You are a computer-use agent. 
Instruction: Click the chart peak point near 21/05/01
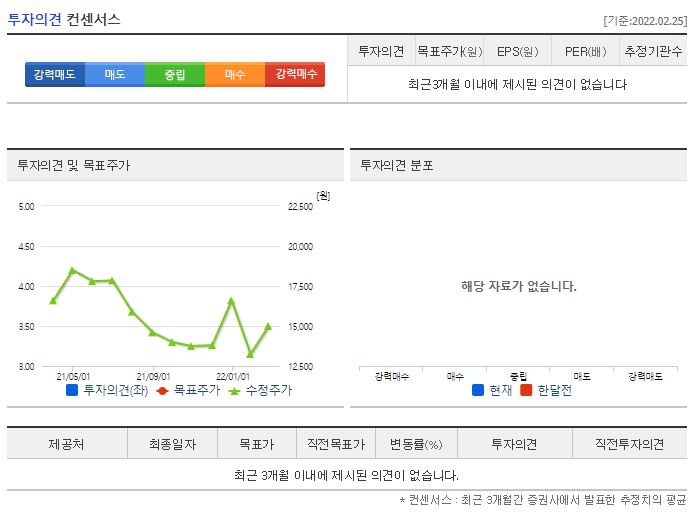pos(73,270)
